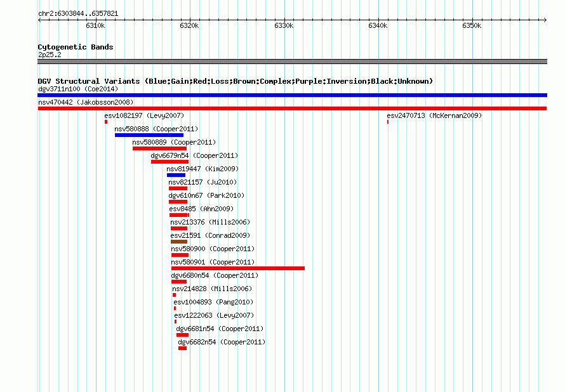Click the 6320k ruler mark

(189, 25)
